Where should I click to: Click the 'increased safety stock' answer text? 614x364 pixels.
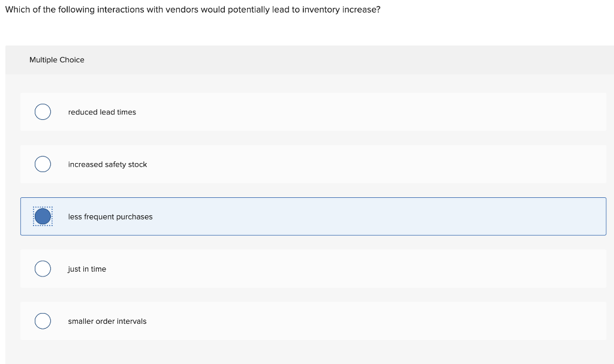pyautogui.click(x=107, y=164)
